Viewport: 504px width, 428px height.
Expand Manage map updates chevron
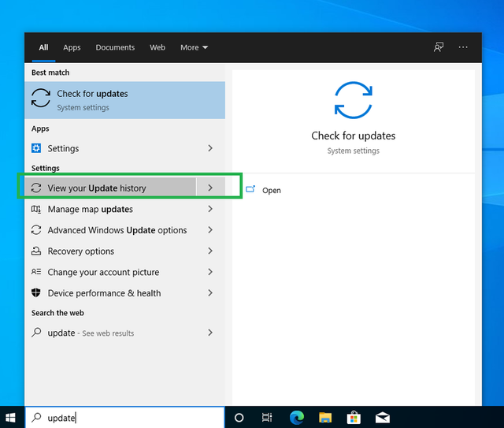(210, 209)
